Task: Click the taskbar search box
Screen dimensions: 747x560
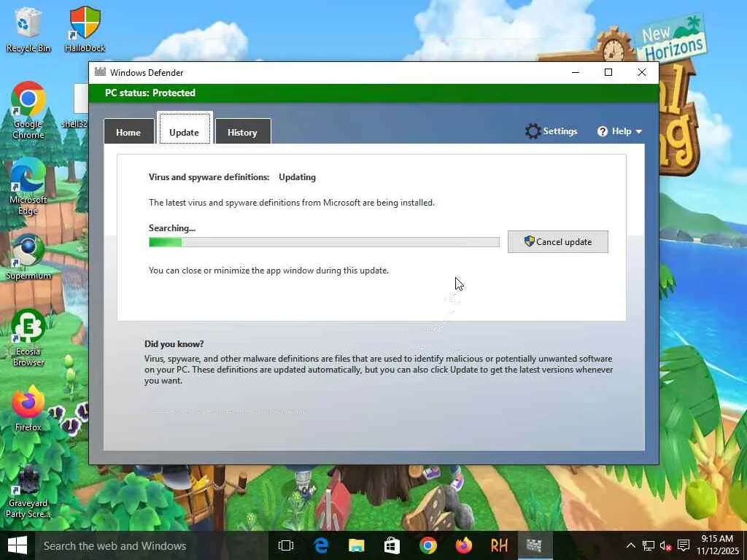Action: (x=152, y=545)
